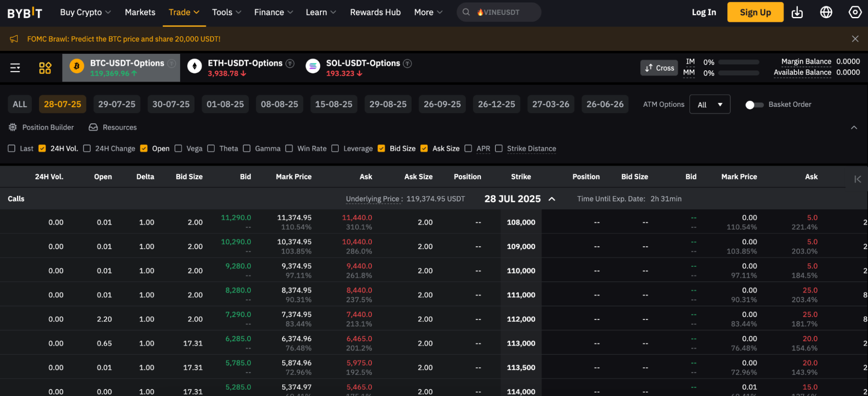Viewport: 868px width, 396px height.
Task: Check the 24H Change column checkbox
Action: [87, 148]
